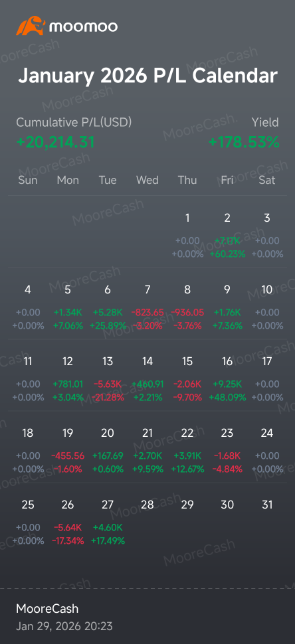Open January 6 with +5.28K gain

108,307
